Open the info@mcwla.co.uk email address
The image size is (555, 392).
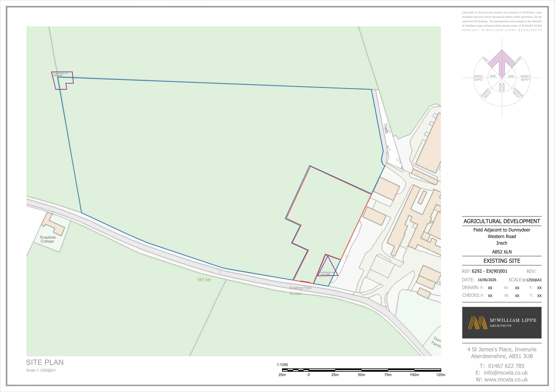[x=506, y=373]
